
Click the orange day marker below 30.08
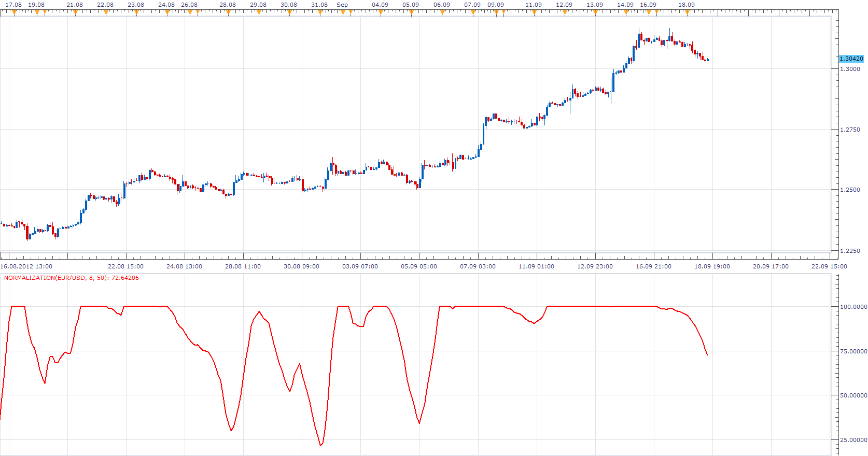click(289, 12)
